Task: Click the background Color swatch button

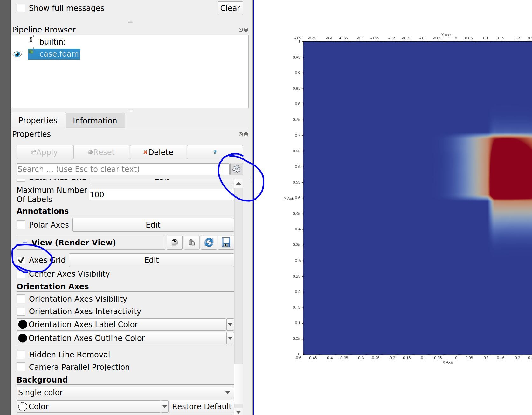Action: click(x=89, y=406)
